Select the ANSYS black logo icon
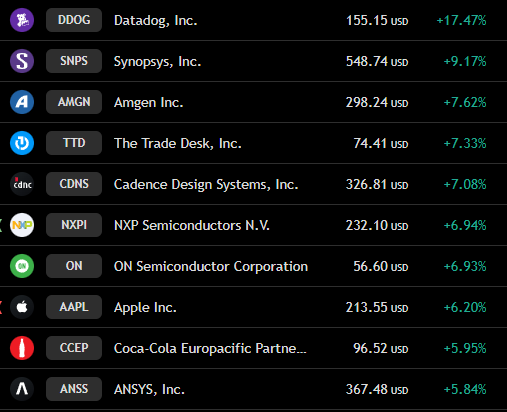This screenshot has width=507, height=412. [x=22, y=389]
